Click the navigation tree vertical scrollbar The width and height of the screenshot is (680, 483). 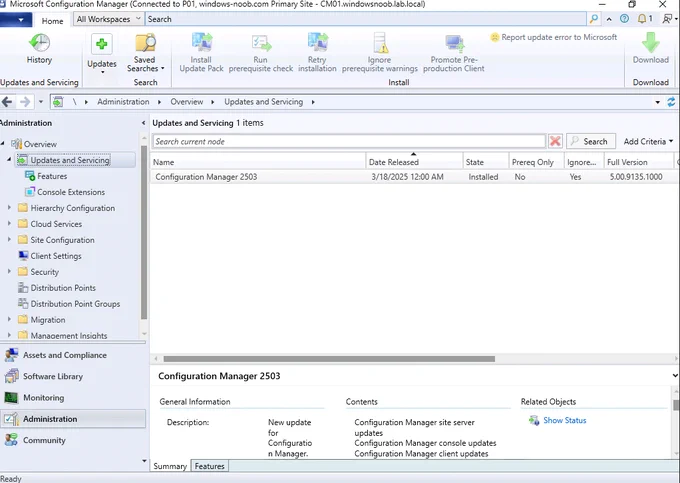pyautogui.click(x=144, y=232)
